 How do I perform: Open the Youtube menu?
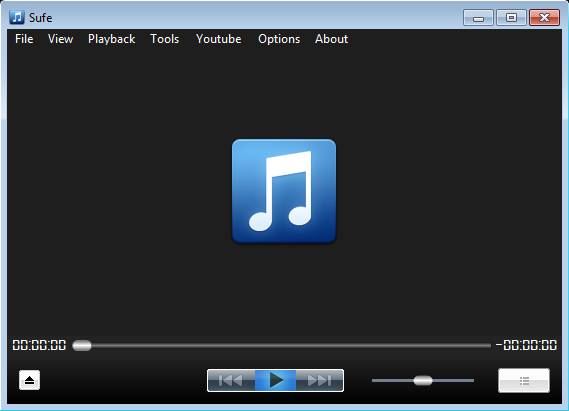point(219,39)
